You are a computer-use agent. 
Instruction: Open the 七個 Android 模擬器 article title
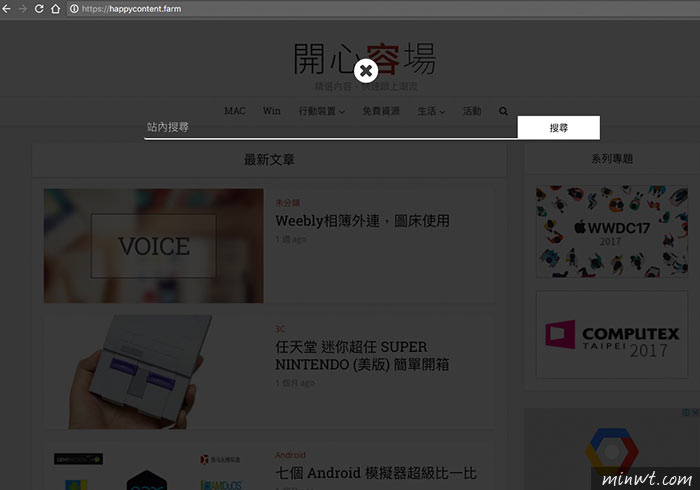376,473
